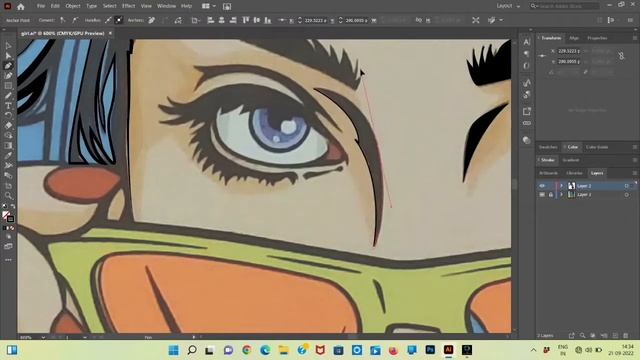The image size is (640, 360).
Task: Click the Stroke color swatch
Action: pos(10,219)
